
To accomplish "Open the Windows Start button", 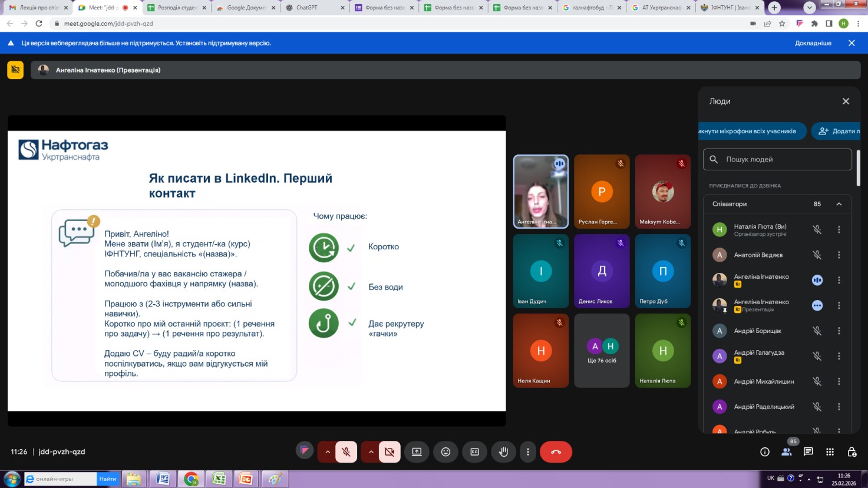I will [x=11, y=479].
